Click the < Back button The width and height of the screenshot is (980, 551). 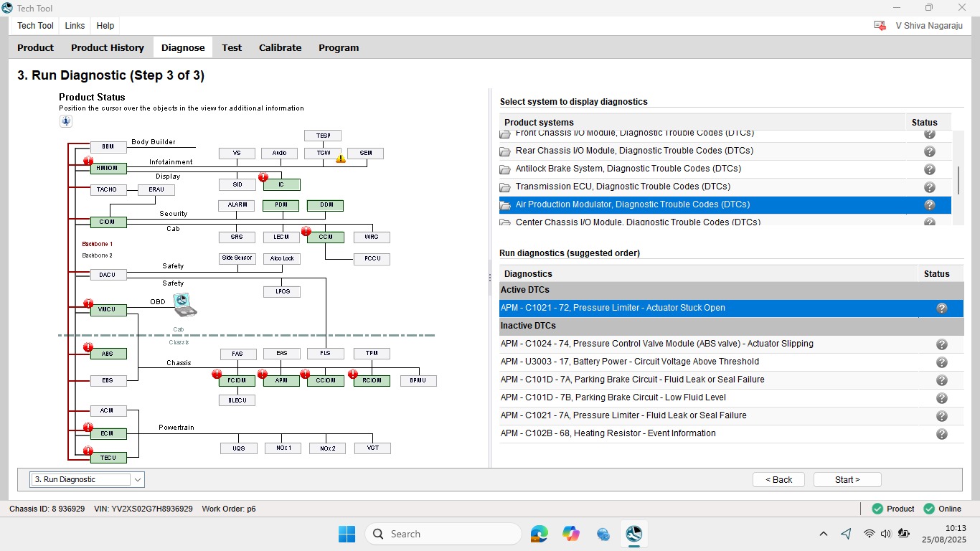pos(779,480)
